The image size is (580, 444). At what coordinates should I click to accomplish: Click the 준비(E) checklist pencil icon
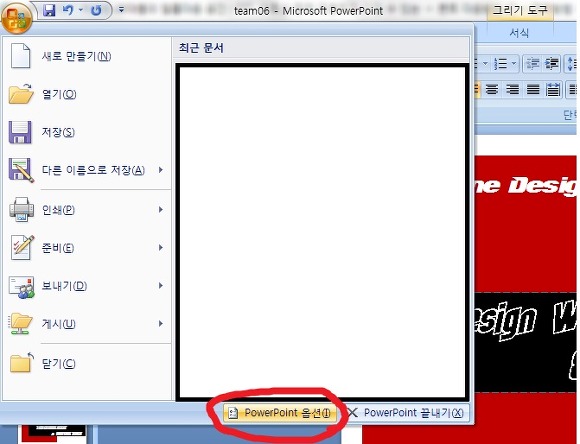(21, 247)
